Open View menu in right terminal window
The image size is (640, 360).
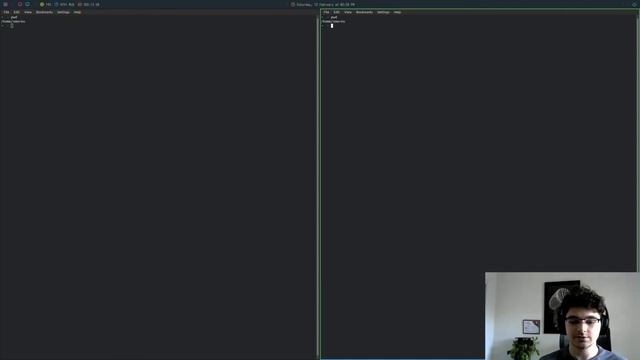347,12
